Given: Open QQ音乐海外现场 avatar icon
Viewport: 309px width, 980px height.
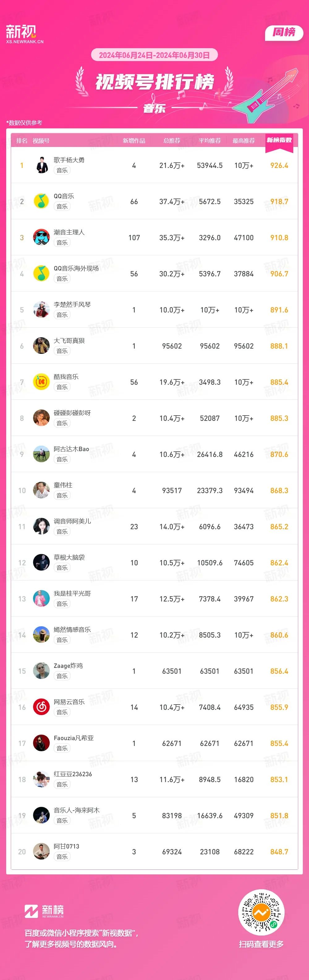Looking at the screenshot, I should (x=41, y=274).
